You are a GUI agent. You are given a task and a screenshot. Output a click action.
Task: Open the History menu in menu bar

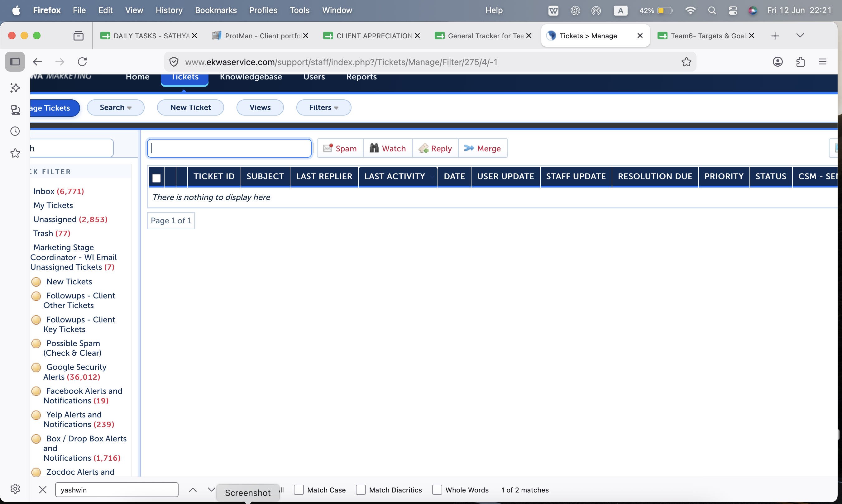tap(169, 11)
